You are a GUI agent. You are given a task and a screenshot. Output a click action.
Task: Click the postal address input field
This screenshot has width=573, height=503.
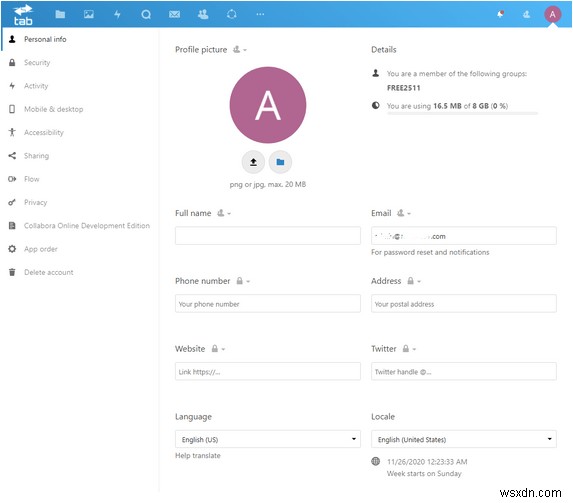pyautogui.click(x=464, y=303)
